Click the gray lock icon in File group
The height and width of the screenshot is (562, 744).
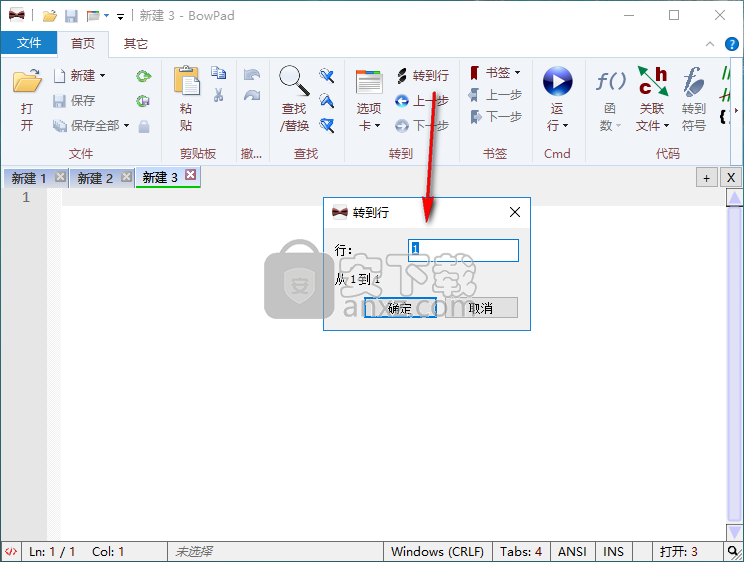(144, 126)
